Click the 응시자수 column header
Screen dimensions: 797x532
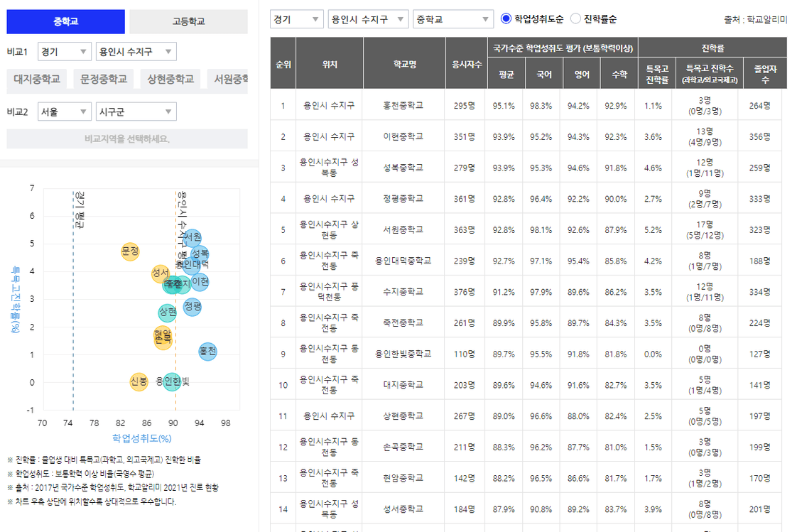coord(467,65)
